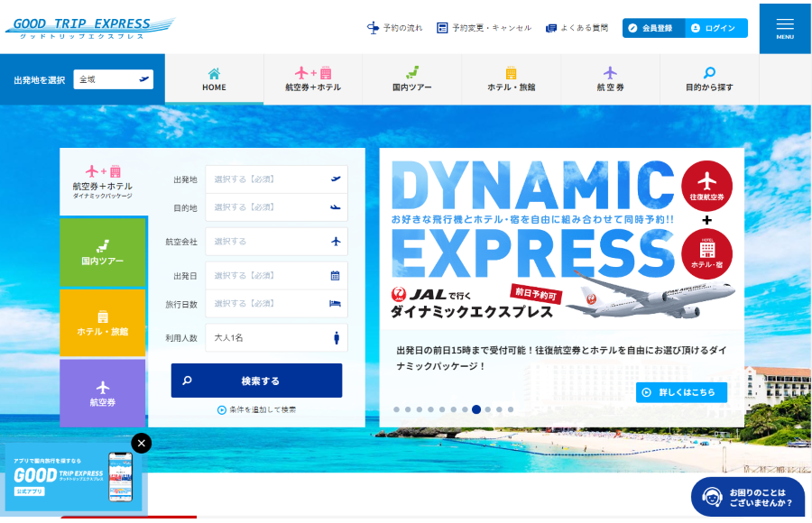The image size is (812, 523).
Task: Click the airplane icon in 航空会社 field
Action: tap(337, 242)
